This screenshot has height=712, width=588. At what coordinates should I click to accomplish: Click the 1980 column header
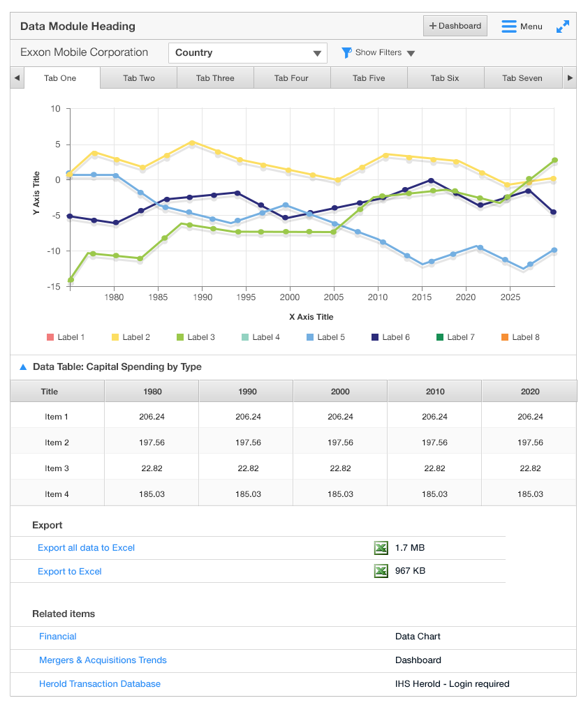tap(152, 392)
